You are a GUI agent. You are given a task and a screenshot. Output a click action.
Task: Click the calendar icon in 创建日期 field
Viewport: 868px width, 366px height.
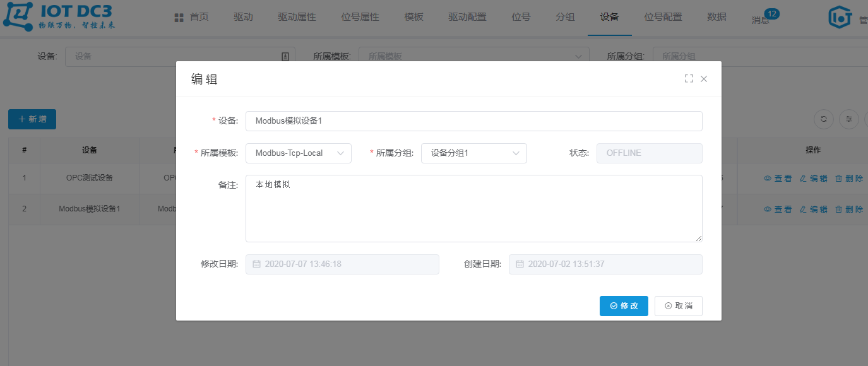pyautogui.click(x=520, y=264)
